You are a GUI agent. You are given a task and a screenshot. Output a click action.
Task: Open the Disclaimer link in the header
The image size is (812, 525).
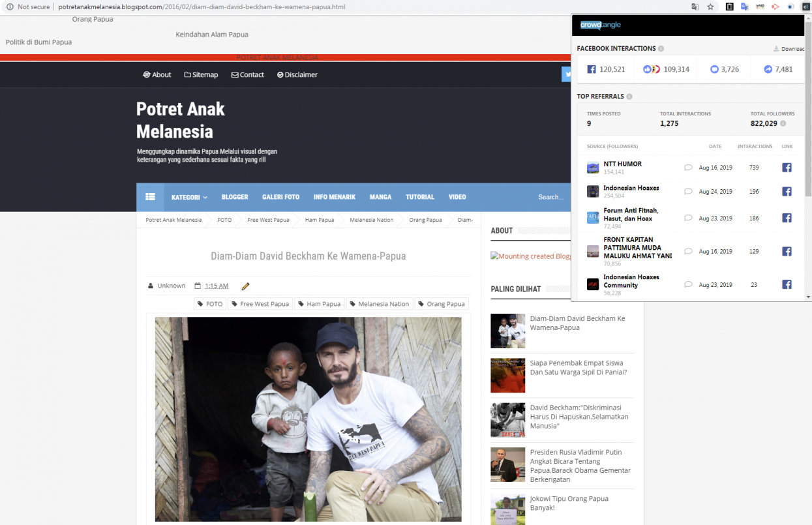[297, 75]
